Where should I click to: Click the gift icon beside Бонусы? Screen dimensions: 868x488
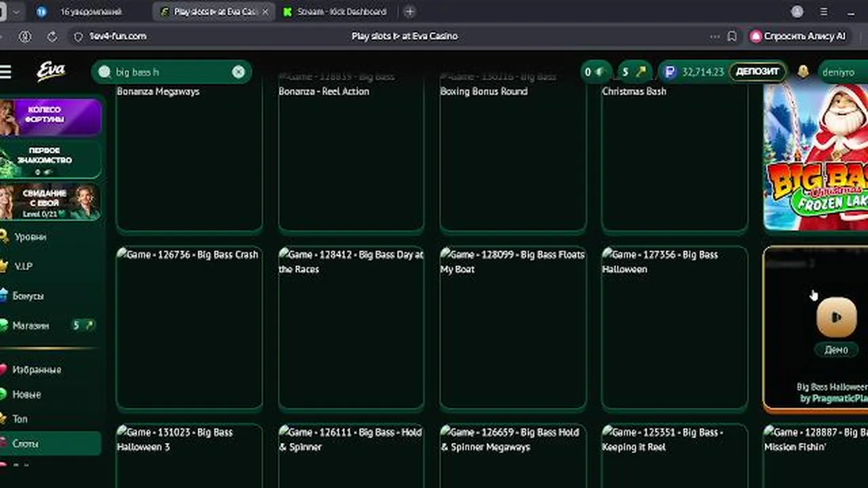3,296
